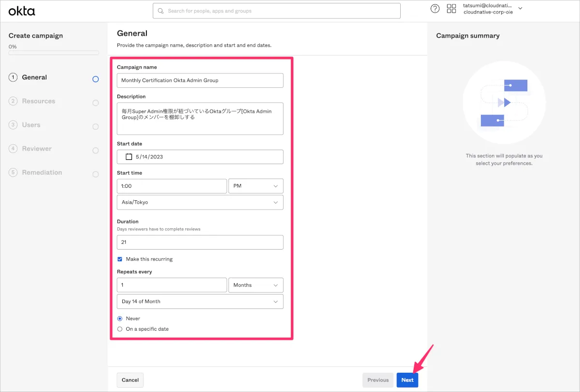Image resolution: width=580 pixels, height=392 pixels.
Task: Select the Never radio button
Action: click(120, 319)
